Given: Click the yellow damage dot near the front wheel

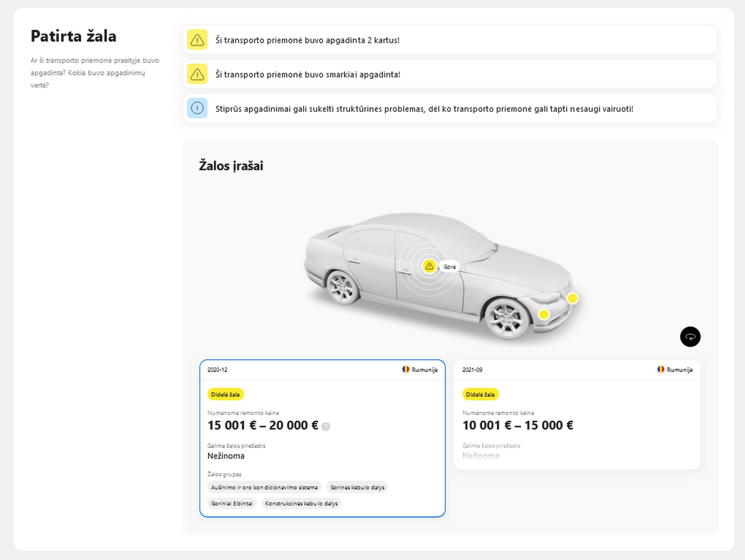Looking at the screenshot, I should pos(544,314).
